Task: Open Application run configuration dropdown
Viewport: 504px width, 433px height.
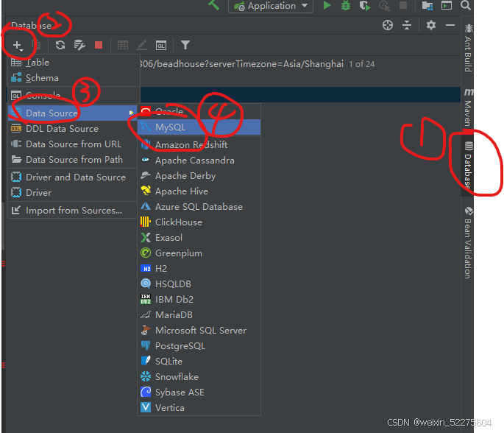Action: pos(271,6)
